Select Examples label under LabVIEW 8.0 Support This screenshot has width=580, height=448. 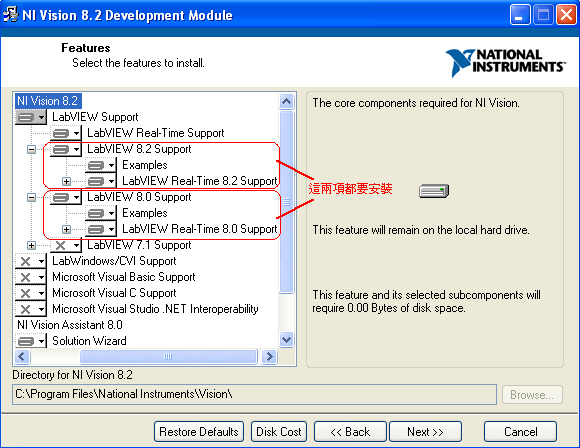[145, 213]
